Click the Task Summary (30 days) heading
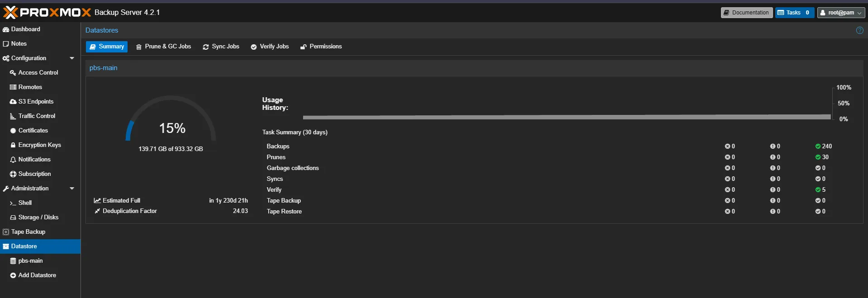This screenshot has width=868, height=298. [x=295, y=132]
